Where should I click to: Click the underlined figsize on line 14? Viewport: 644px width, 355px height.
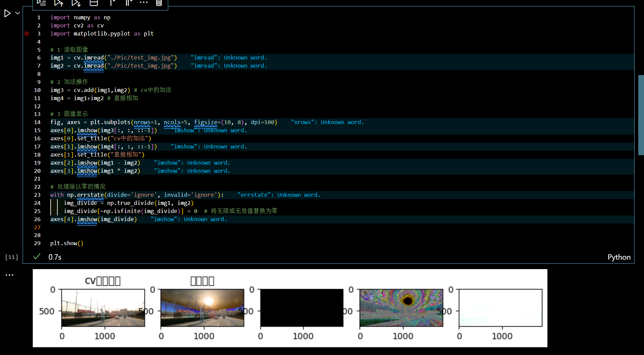[x=206, y=122]
